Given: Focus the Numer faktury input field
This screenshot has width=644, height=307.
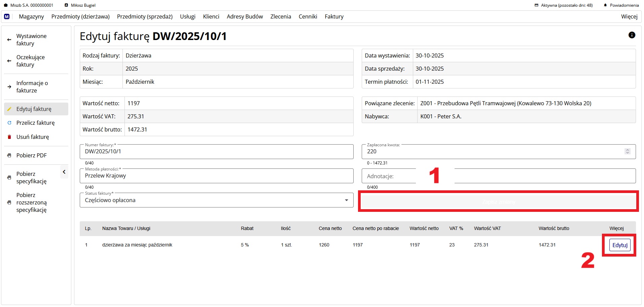Looking at the screenshot, I should [x=216, y=152].
